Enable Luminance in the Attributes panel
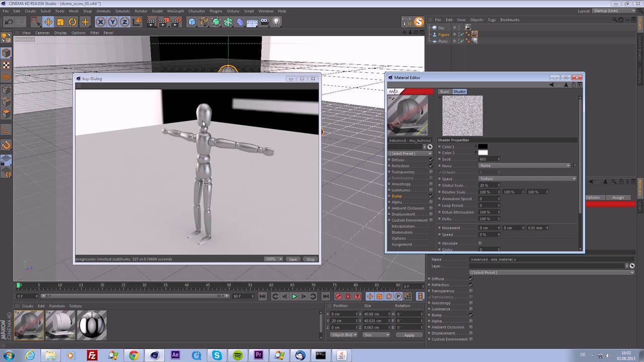This screenshot has width=644, height=362. tap(471, 309)
